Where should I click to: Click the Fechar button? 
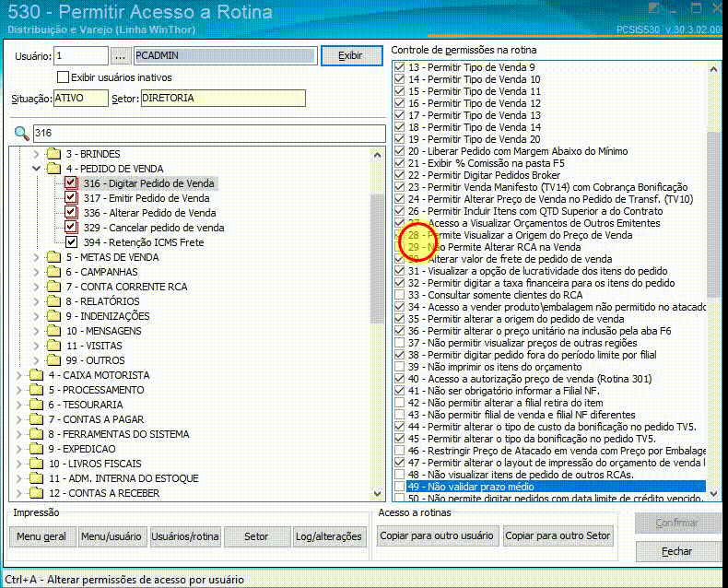point(677,551)
